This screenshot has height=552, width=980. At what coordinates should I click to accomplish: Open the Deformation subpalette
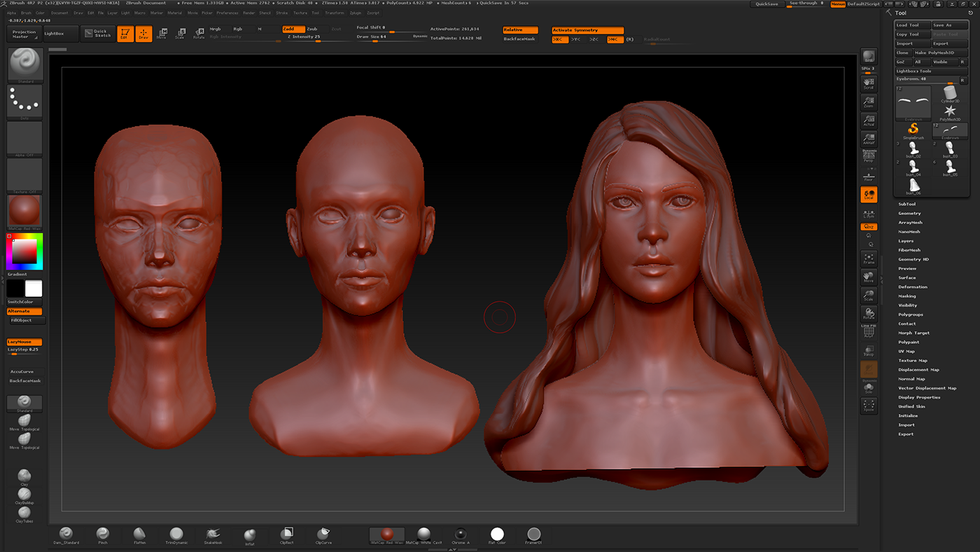pos(912,287)
